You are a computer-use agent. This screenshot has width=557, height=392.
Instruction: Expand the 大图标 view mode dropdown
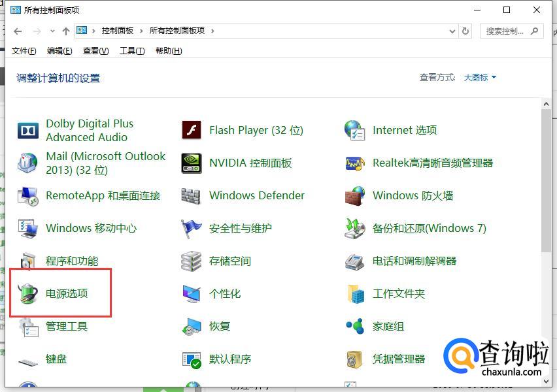coord(480,77)
